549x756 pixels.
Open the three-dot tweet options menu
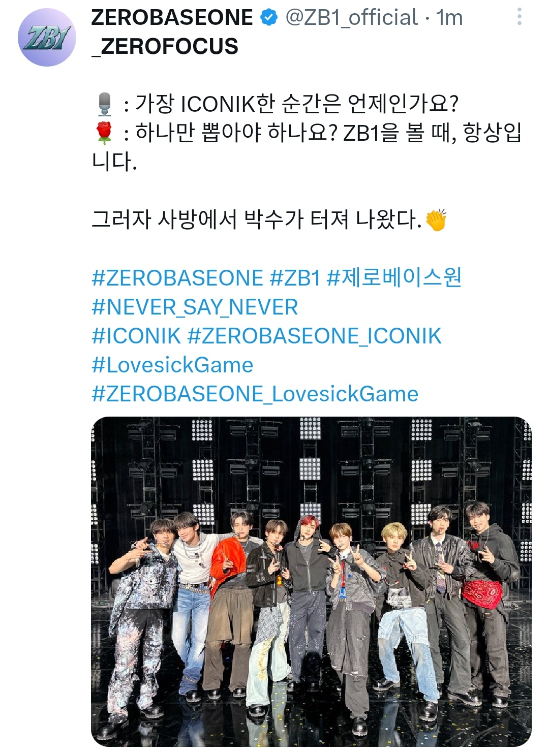[x=519, y=17]
